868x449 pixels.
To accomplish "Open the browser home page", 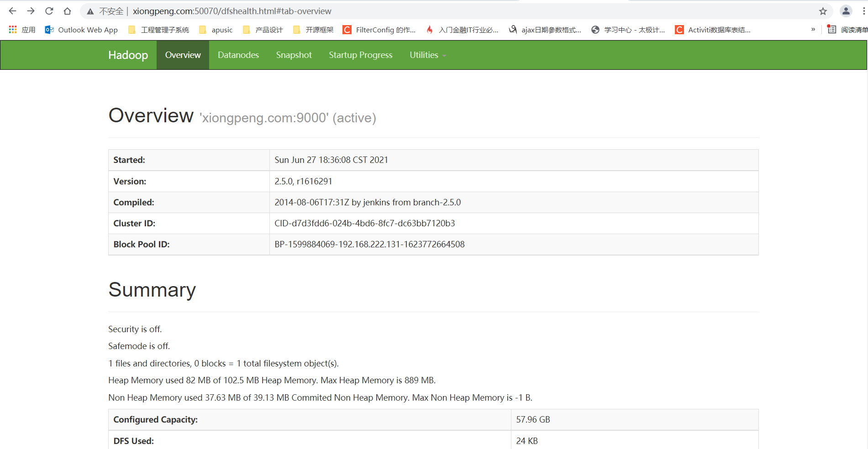I will click(68, 11).
